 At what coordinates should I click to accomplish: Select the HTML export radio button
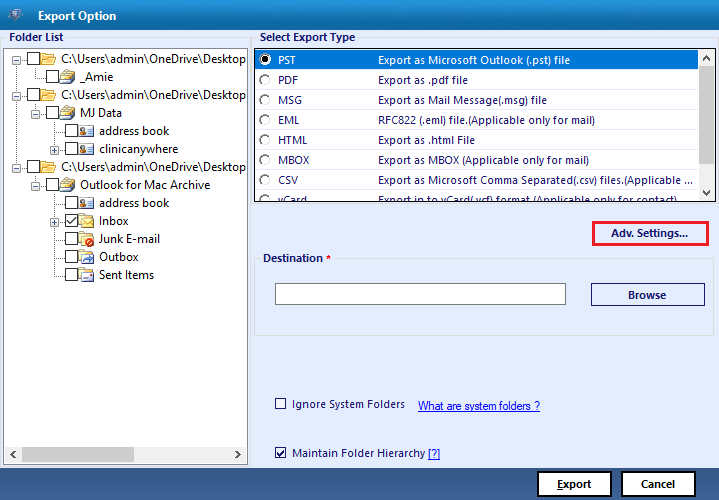tap(265, 139)
